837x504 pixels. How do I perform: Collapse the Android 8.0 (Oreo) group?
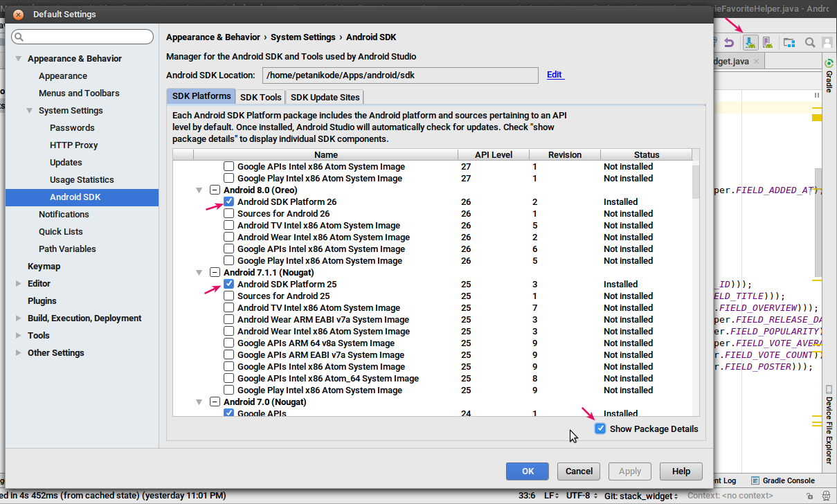pyautogui.click(x=199, y=190)
